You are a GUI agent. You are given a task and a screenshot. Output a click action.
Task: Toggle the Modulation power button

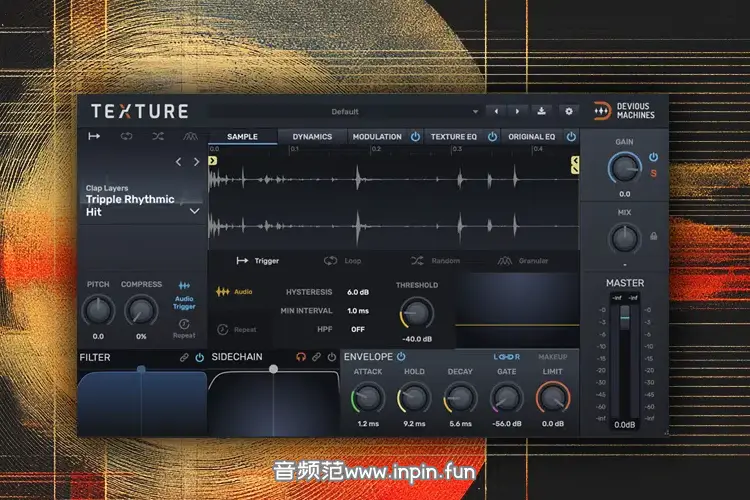click(416, 137)
